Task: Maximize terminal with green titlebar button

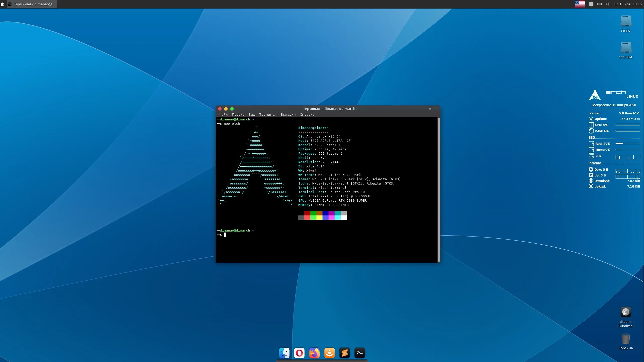Action: tap(232, 109)
